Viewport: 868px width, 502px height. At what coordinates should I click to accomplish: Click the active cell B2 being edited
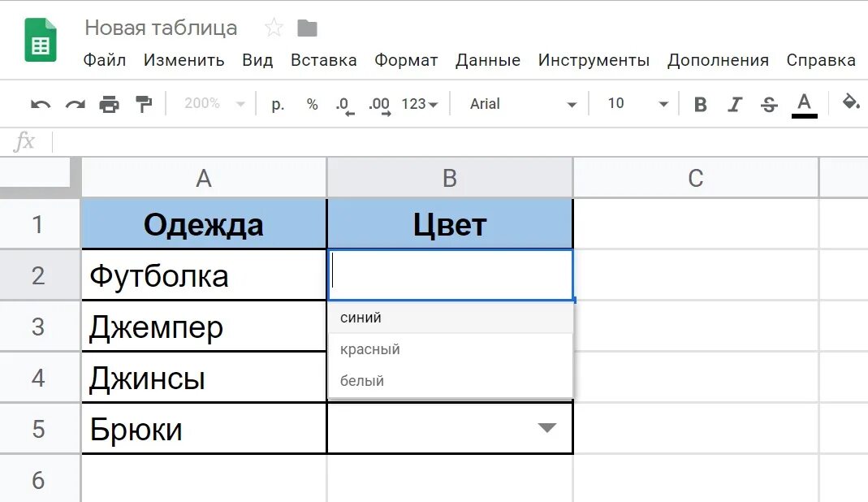click(451, 275)
